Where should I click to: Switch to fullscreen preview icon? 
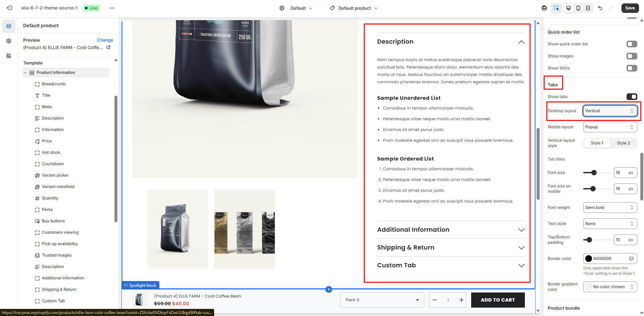(x=588, y=8)
